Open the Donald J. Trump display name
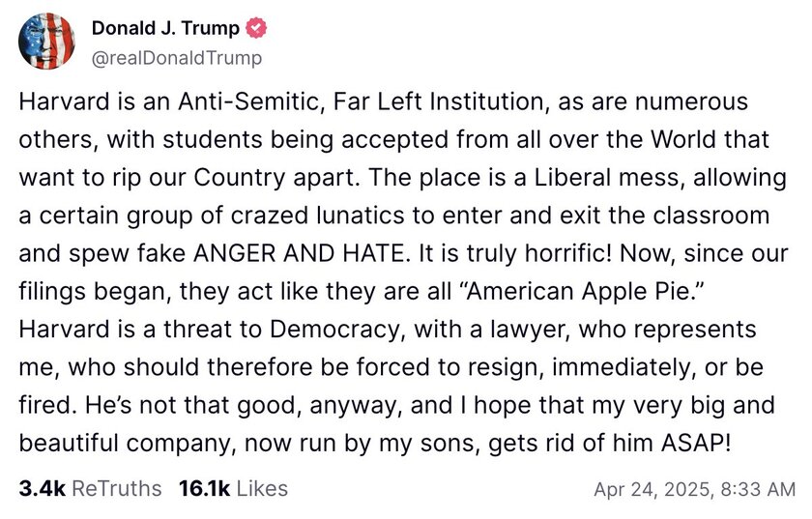Image resolution: width=812 pixels, height=519 pixels. pyautogui.click(x=165, y=28)
